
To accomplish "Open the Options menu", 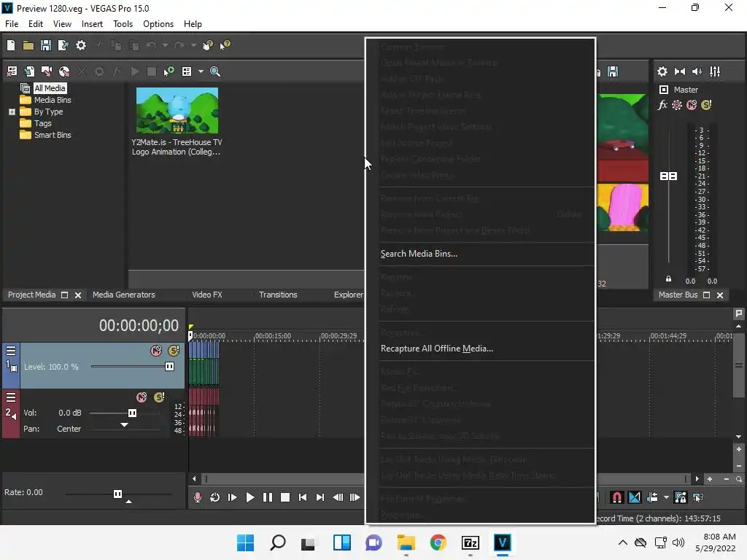I will pos(158,24).
